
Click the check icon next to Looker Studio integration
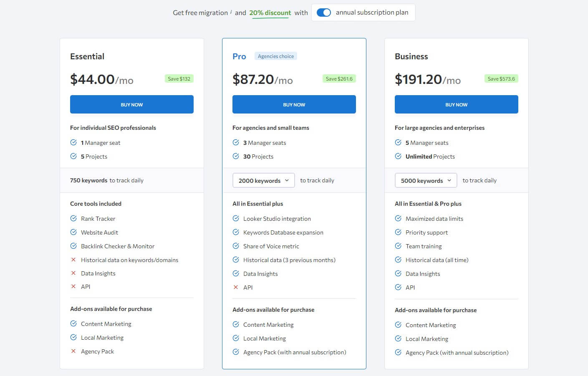(x=236, y=218)
